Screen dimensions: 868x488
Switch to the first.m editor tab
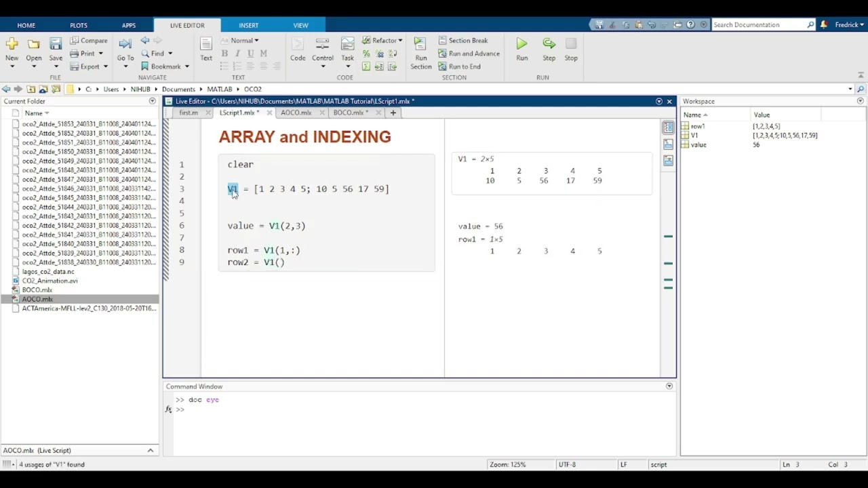pyautogui.click(x=189, y=113)
